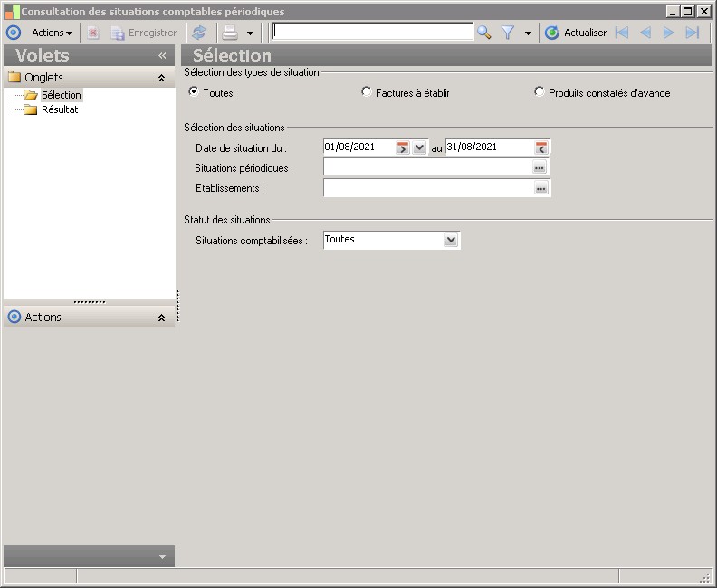Select Factures à établir radio button
717x588 pixels.
point(367,92)
